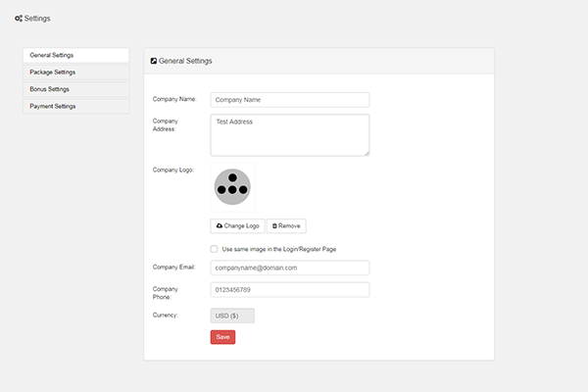Open the Currency USD ($) dropdown
The width and height of the screenshot is (588, 392).
[x=232, y=316]
